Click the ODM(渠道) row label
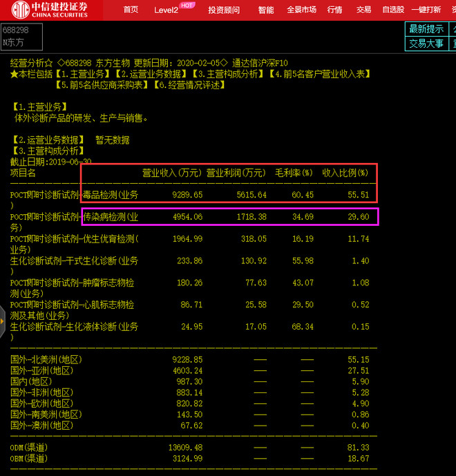The image size is (456, 476). point(29,448)
